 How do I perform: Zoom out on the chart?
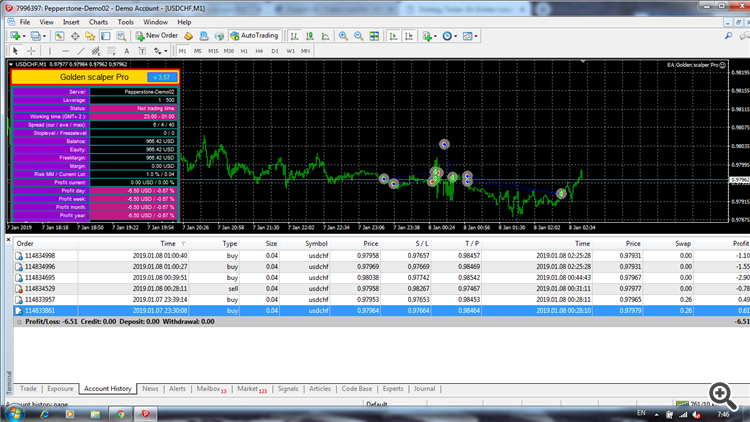[x=358, y=35]
